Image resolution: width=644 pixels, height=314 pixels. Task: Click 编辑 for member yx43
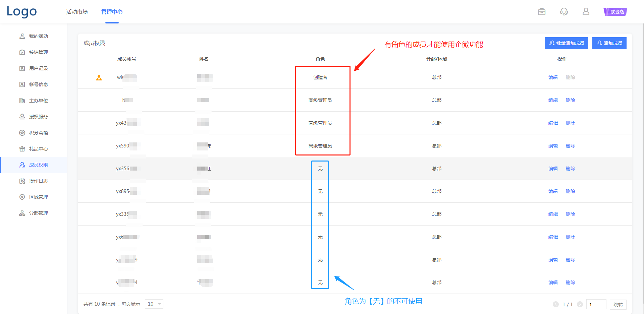pyautogui.click(x=553, y=123)
